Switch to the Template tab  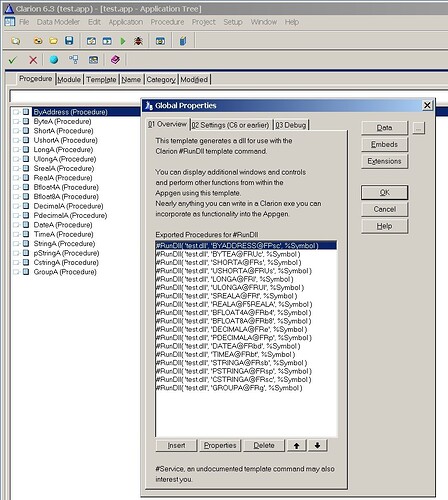coord(101,80)
